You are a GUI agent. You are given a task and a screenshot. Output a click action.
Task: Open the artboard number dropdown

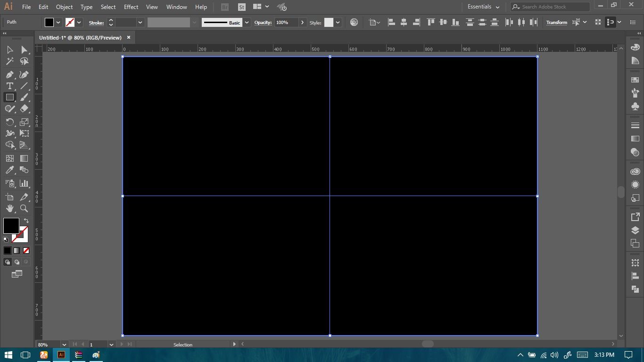[111, 345]
